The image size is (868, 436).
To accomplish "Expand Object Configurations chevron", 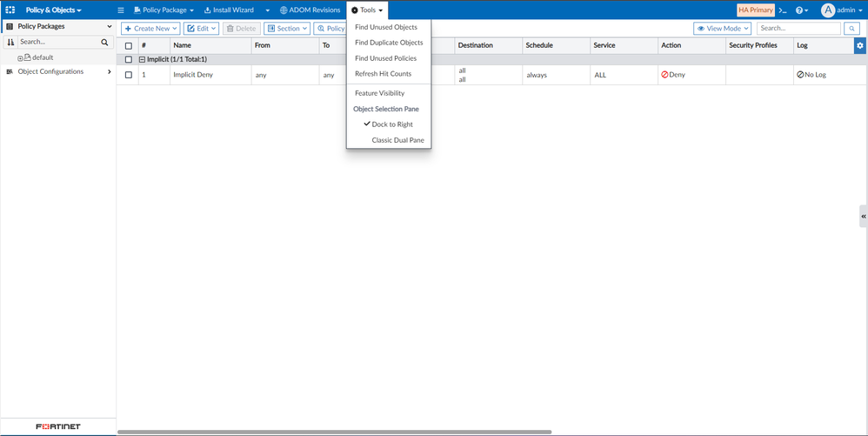I will 110,71.
